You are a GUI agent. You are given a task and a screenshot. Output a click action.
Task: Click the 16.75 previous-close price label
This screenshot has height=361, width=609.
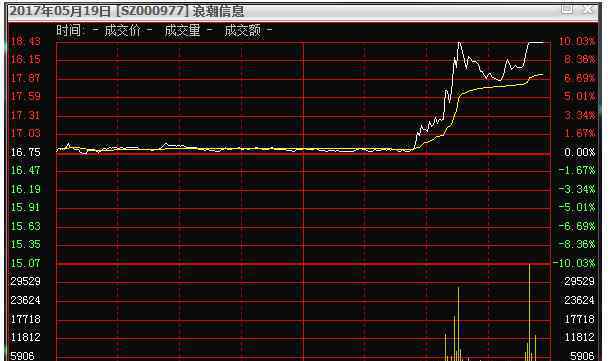[25, 152]
